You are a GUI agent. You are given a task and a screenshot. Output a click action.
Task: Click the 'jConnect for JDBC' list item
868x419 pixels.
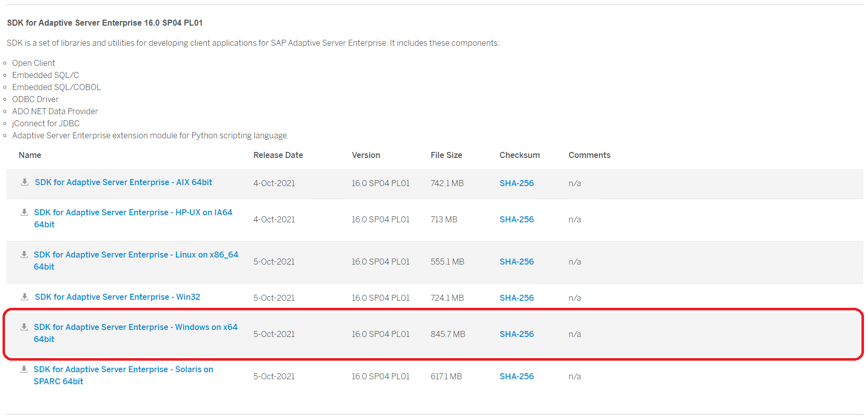point(46,123)
